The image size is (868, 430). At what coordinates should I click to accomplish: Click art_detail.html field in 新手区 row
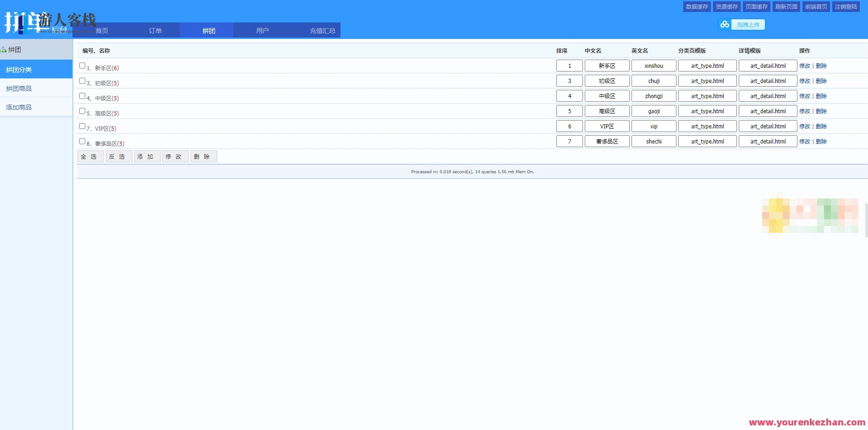point(768,66)
